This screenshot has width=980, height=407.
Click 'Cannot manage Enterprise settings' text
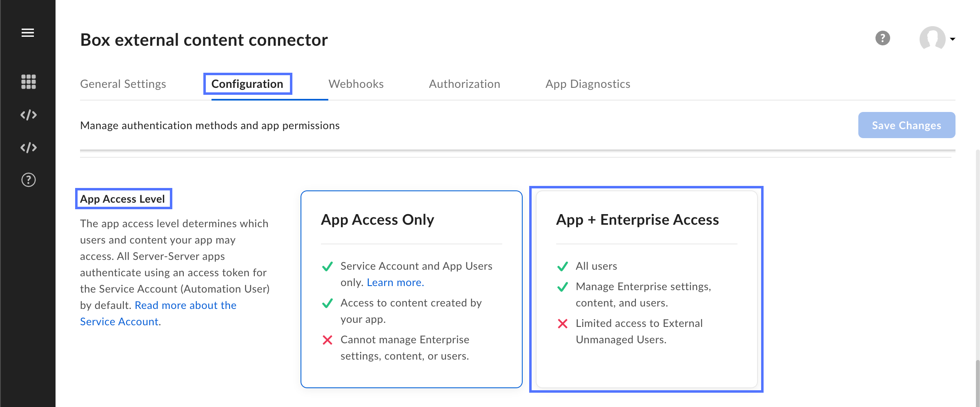405,348
